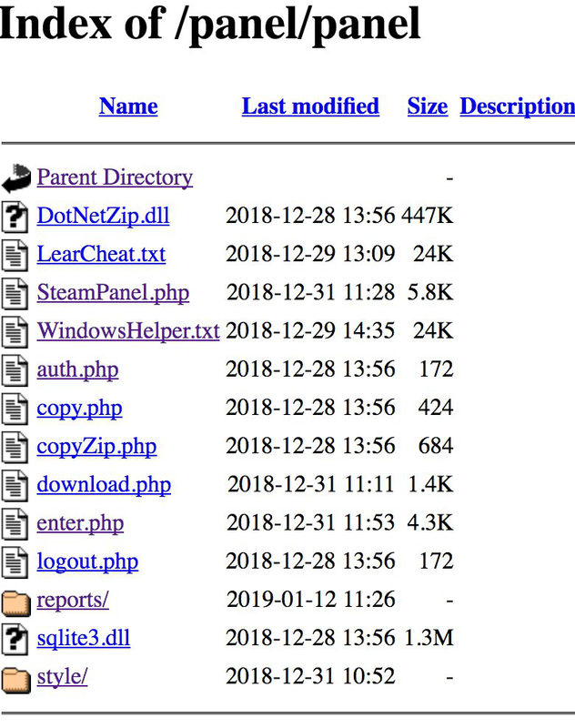Click the file icon beside enter.php
The height and width of the screenshot is (728, 575).
point(15,524)
